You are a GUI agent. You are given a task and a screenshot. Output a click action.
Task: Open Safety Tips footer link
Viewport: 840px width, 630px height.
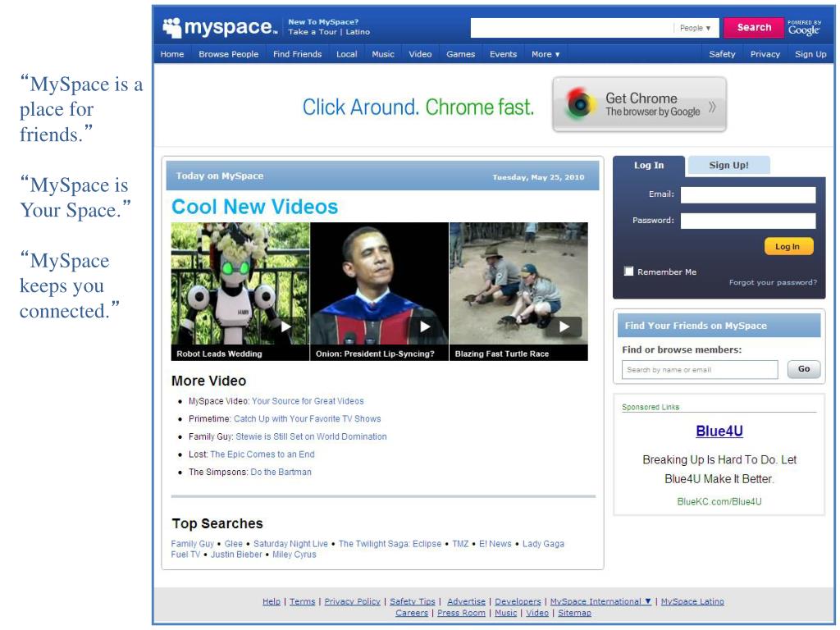pyautogui.click(x=412, y=601)
